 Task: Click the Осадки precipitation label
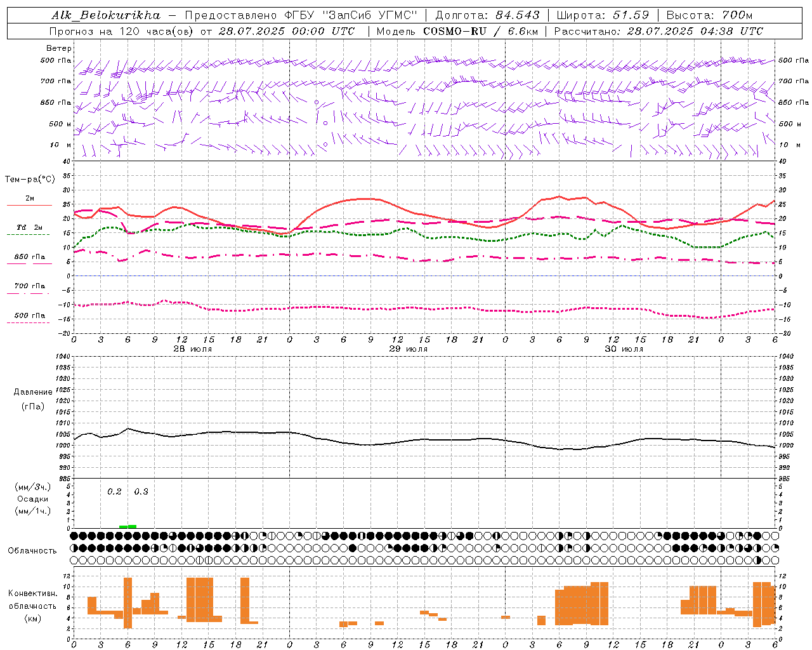click(x=33, y=499)
